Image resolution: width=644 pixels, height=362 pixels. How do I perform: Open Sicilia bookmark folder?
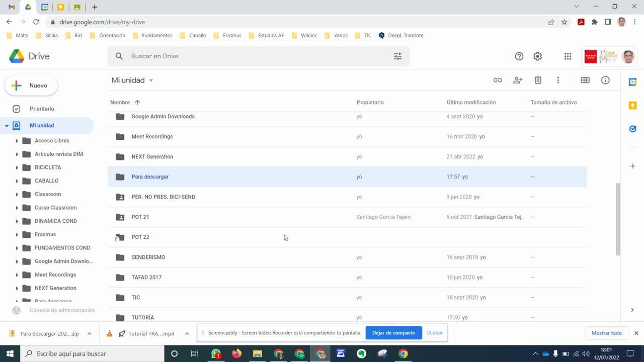point(47,36)
